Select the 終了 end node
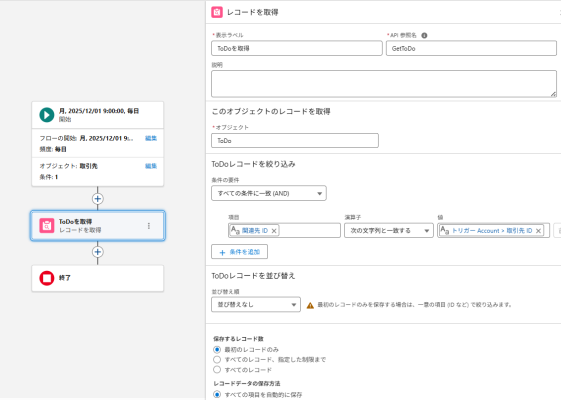Screen dimensions: 561x400 98,278
